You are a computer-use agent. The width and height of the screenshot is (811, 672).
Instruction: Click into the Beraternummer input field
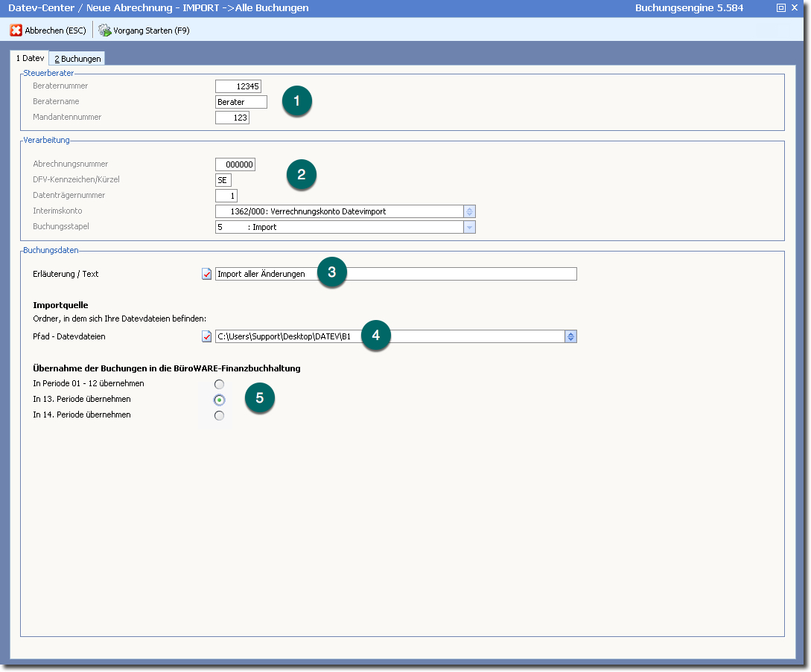tap(238, 86)
